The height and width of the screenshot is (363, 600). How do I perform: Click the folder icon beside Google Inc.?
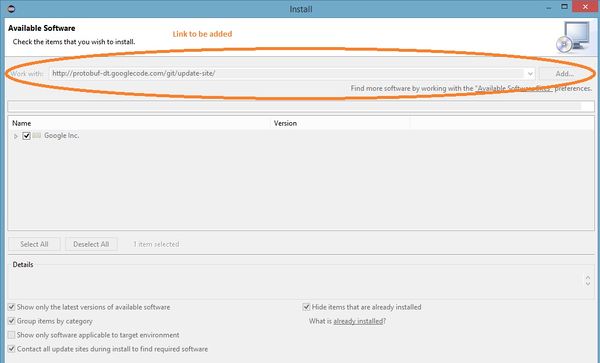click(x=37, y=135)
